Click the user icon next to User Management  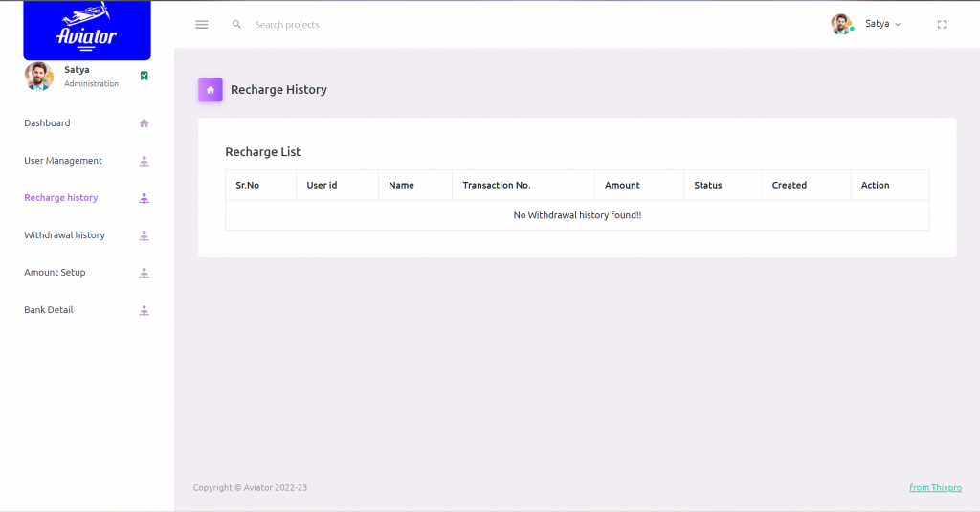click(145, 161)
